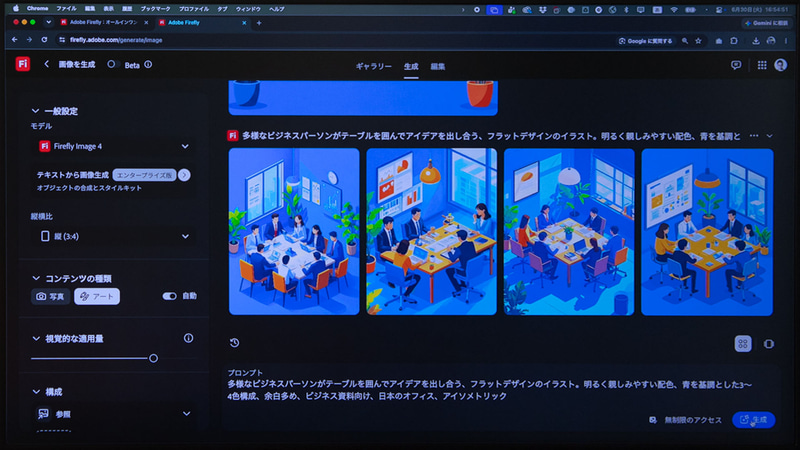Open the 縦 (3:4) aspect ratio dropdown

click(113, 236)
